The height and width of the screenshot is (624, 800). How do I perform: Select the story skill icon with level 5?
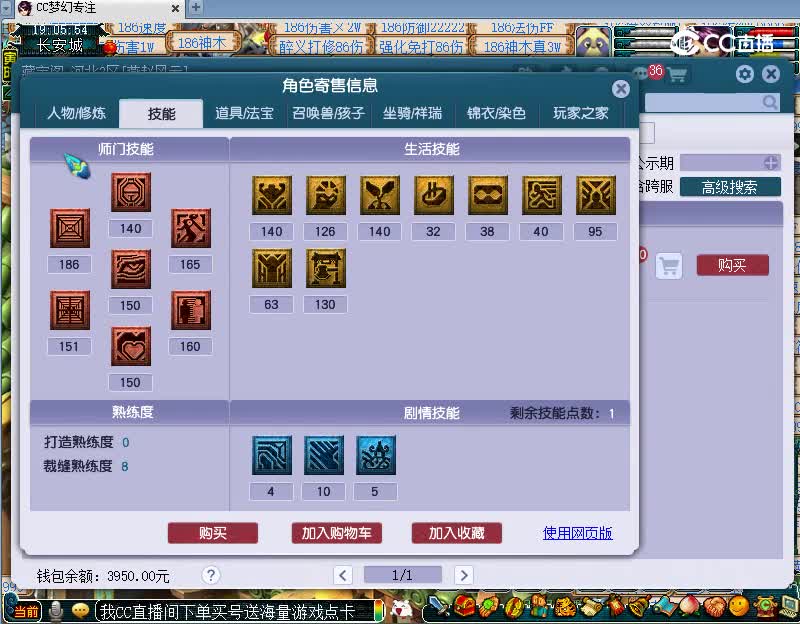[x=376, y=455]
